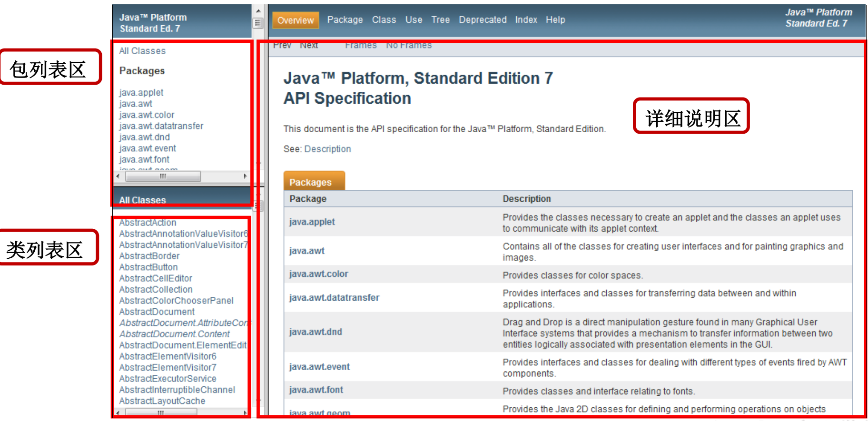This screenshot has height=421, width=868.
Task: Open the AbstractElementVisitor6 class
Action: click(x=168, y=356)
